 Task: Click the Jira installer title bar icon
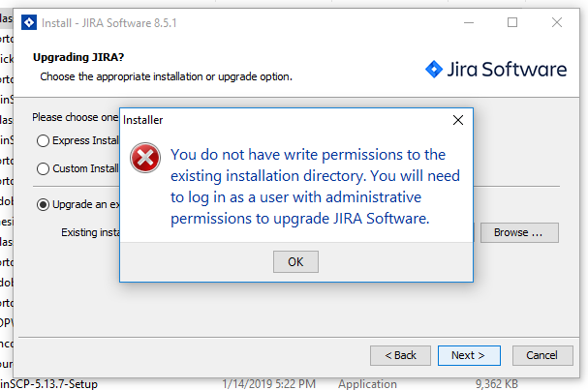click(29, 23)
